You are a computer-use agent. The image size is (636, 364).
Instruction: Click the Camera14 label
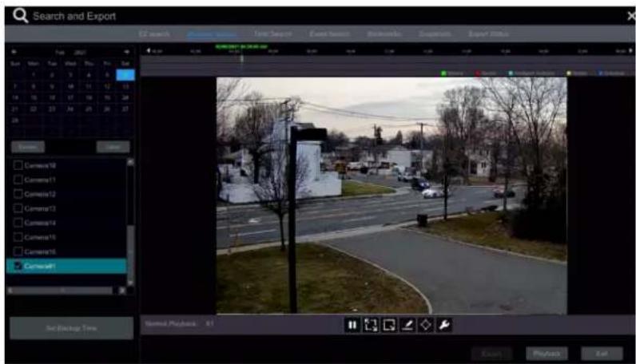(x=40, y=223)
